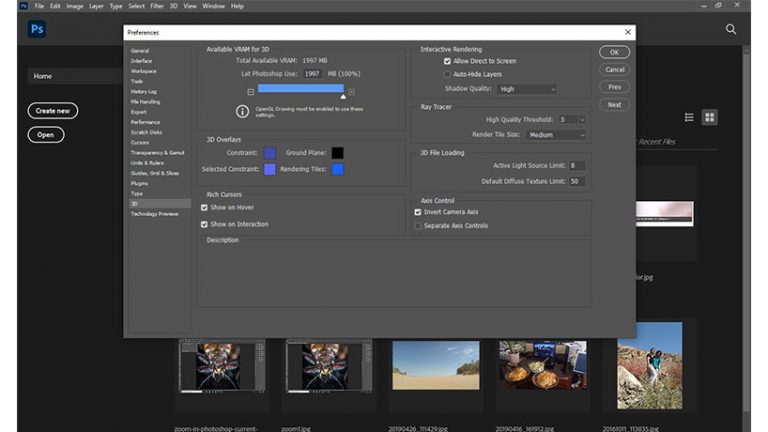Click the plus icon right of VRAM slider
This screenshot has height=432, width=768.
pyautogui.click(x=351, y=92)
